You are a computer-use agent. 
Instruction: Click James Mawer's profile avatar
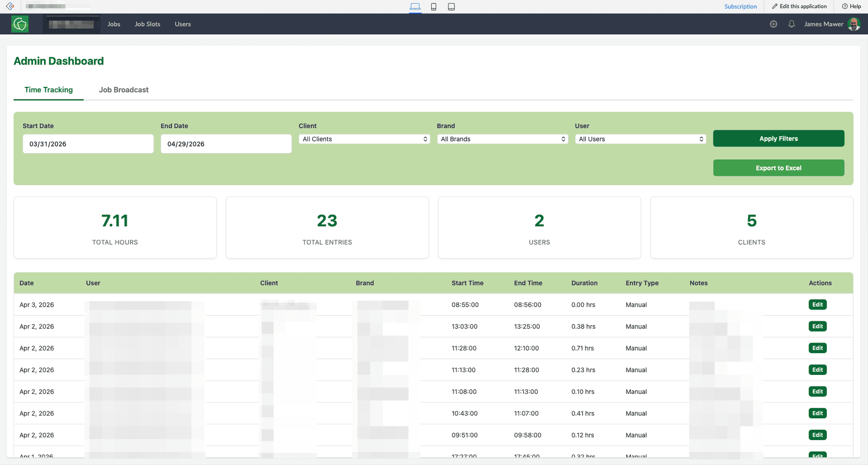tap(853, 24)
